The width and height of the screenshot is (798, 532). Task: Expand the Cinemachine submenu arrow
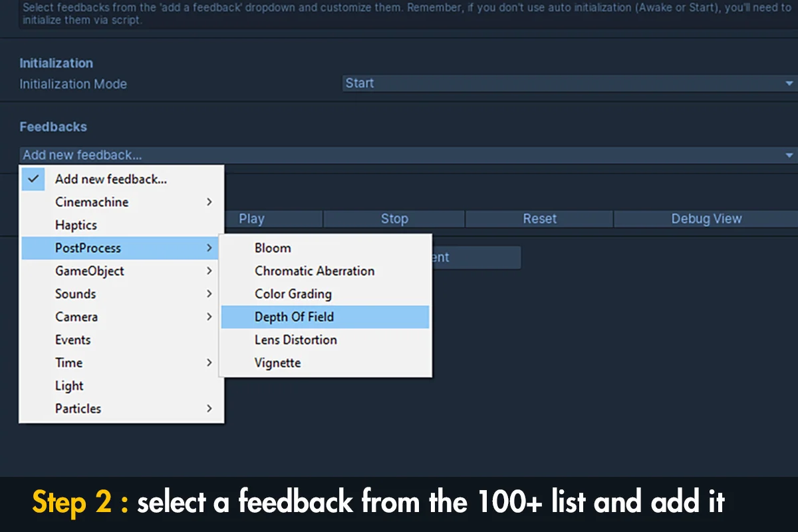[x=209, y=202]
